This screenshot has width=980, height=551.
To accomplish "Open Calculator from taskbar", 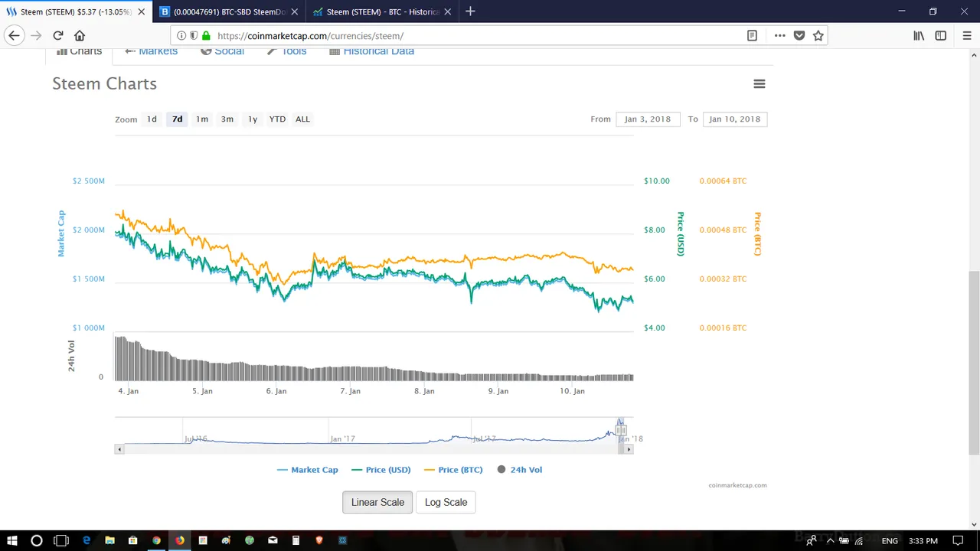I will (296, 540).
